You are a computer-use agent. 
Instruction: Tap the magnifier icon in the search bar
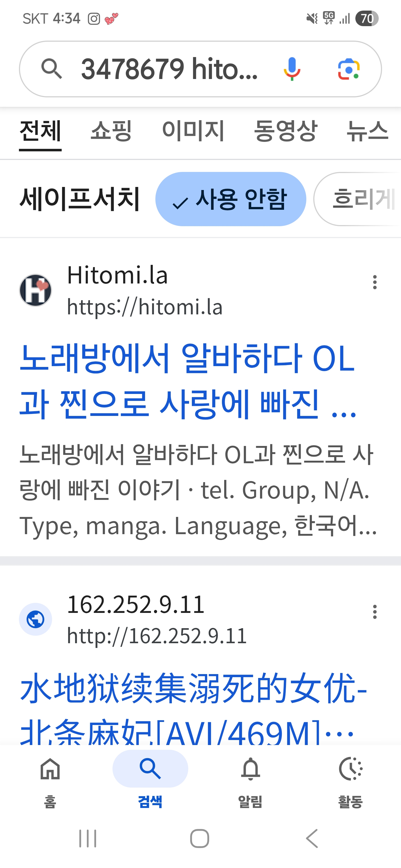[x=52, y=68]
